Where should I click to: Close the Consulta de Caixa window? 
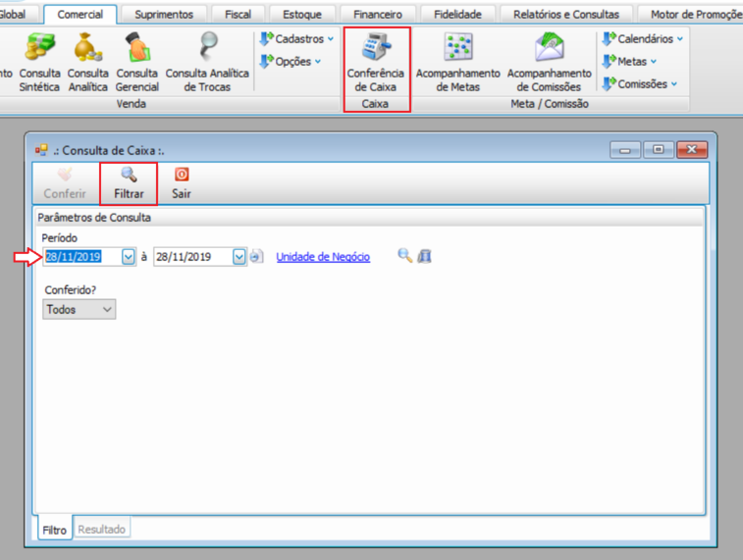click(x=692, y=150)
